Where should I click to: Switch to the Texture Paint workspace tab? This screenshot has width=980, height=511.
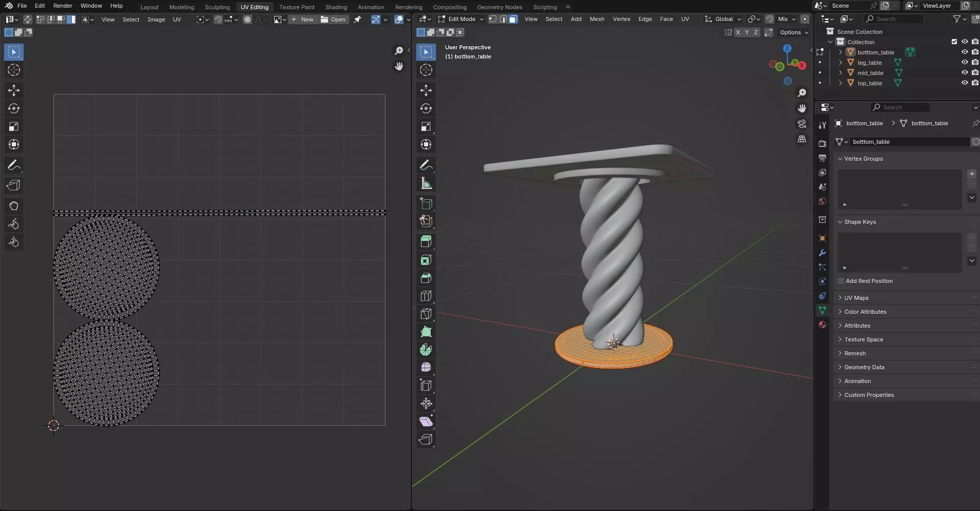pyautogui.click(x=297, y=7)
